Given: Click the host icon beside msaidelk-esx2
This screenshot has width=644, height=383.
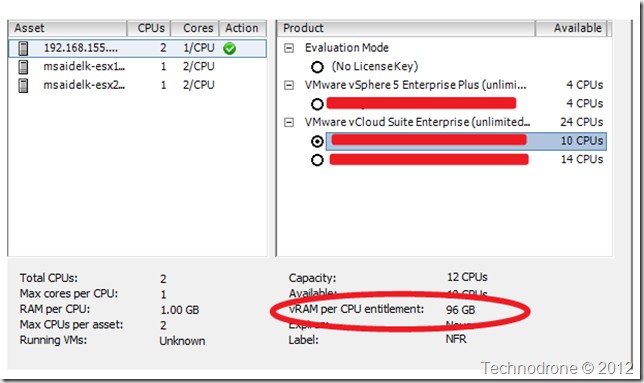Looking at the screenshot, I should [x=23, y=85].
